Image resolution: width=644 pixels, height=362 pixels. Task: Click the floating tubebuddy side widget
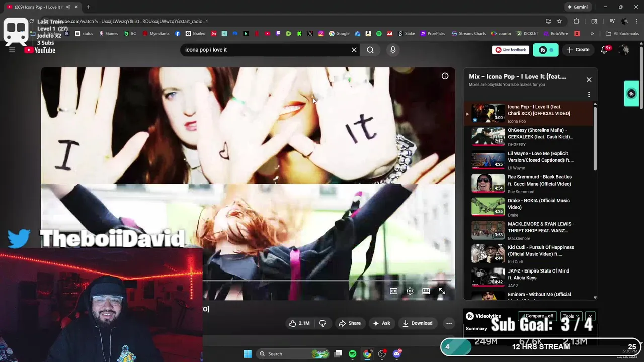click(631, 94)
